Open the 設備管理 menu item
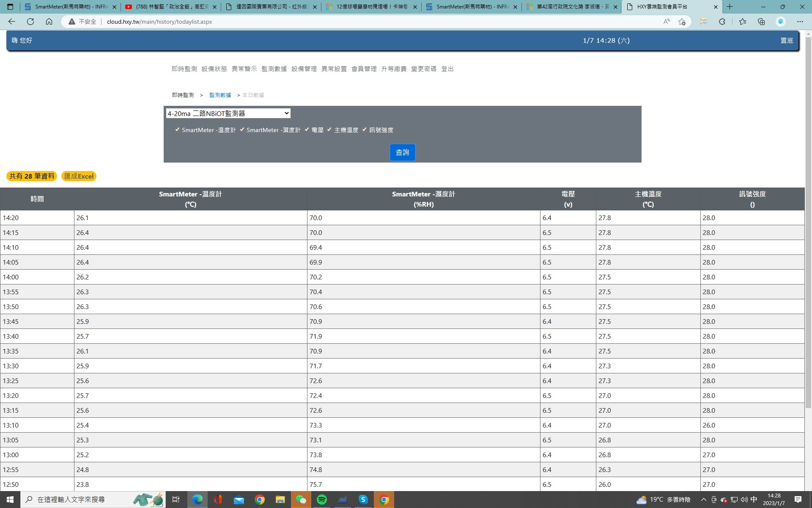The image size is (812, 508). pos(304,69)
